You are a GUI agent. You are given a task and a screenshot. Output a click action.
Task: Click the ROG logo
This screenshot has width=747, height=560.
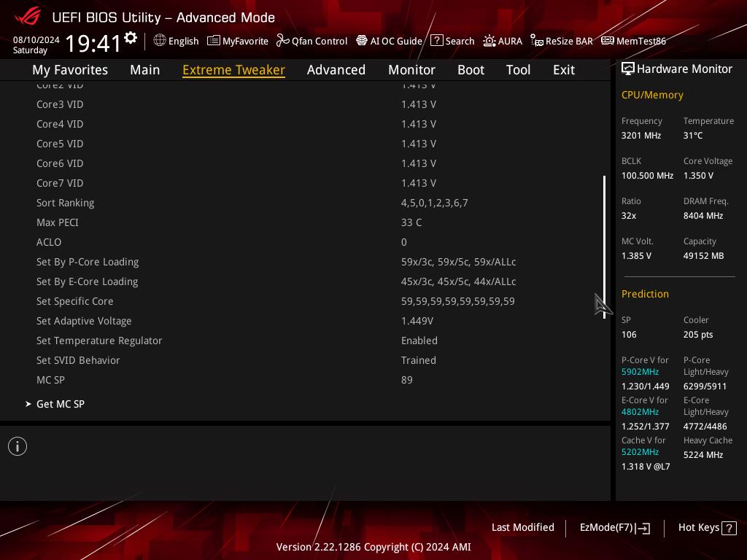(28, 17)
